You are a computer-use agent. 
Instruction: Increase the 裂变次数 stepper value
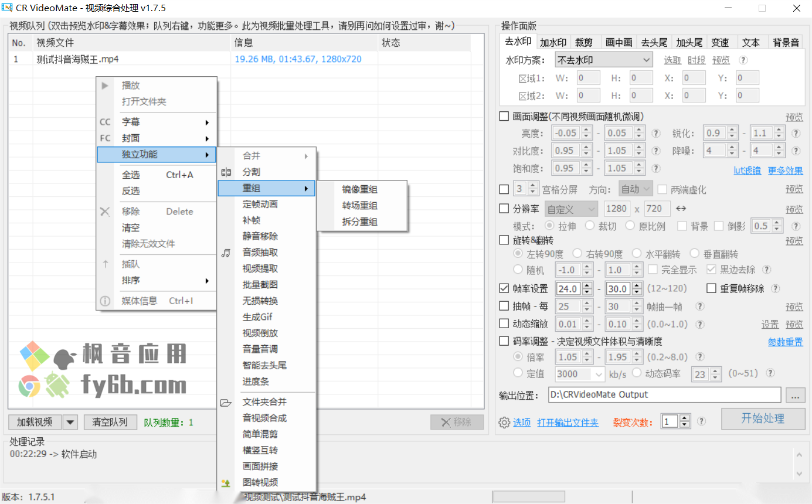tap(685, 418)
